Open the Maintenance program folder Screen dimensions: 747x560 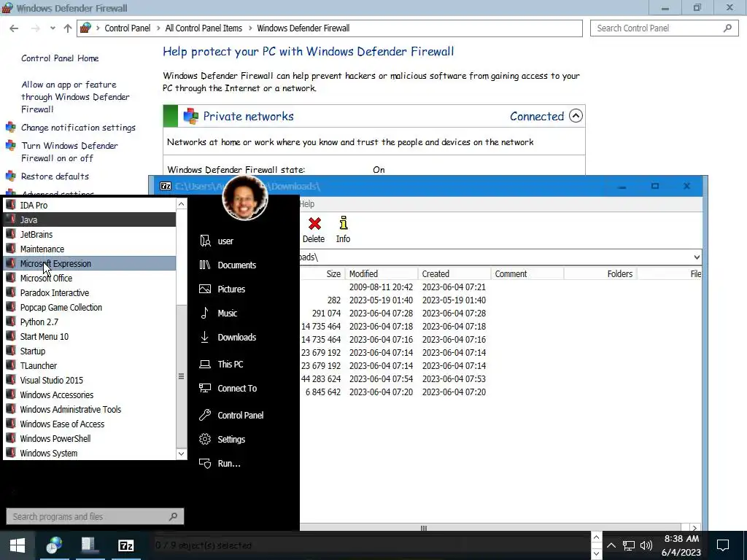click(x=90, y=249)
